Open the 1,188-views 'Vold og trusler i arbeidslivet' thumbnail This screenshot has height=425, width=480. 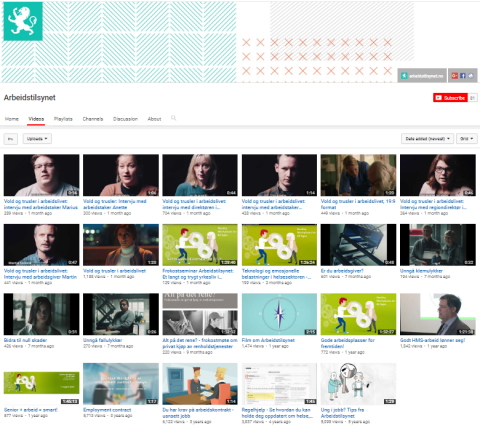tap(121, 245)
